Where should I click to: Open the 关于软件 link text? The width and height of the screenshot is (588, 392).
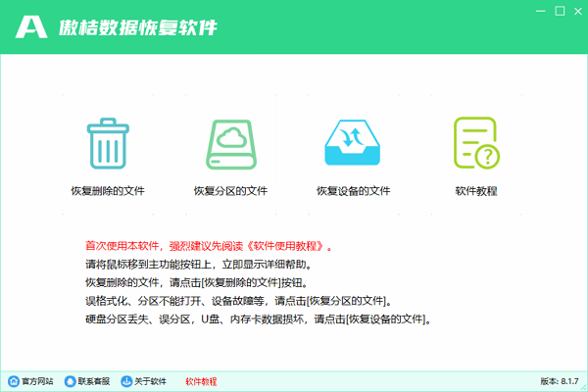tap(152, 380)
